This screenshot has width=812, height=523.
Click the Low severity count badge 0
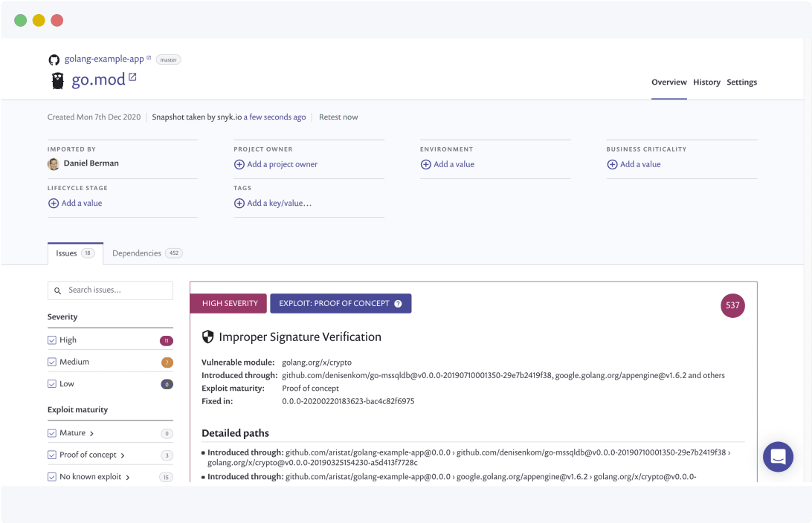coord(167,384)
